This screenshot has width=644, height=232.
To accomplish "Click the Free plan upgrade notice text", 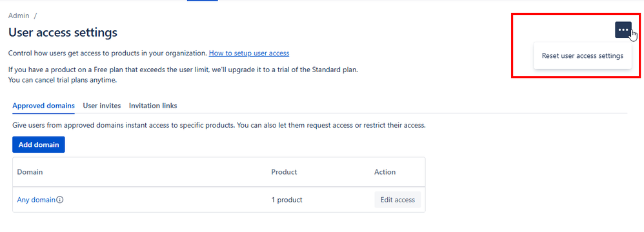I will tap(183, 70).
